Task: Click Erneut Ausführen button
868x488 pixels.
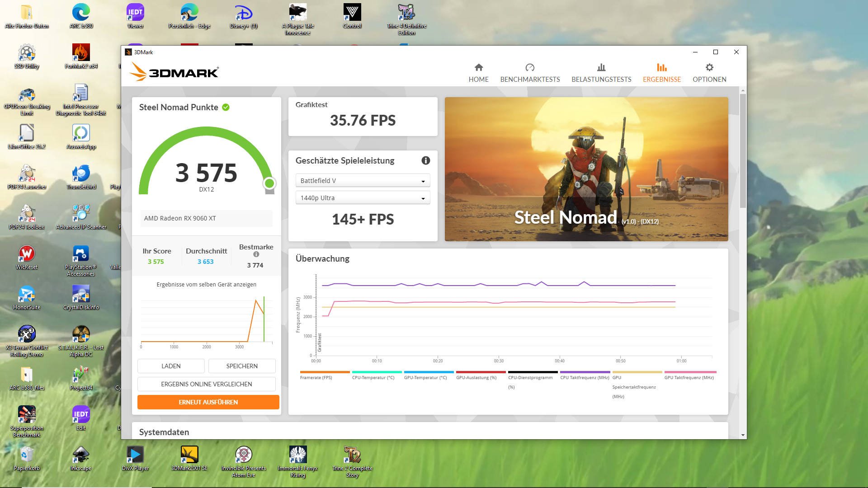Action: click(208, 402)
